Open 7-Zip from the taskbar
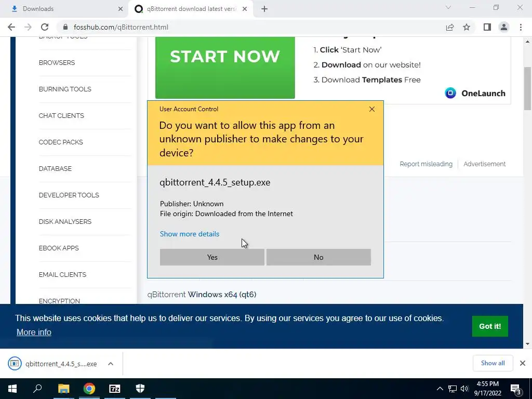Screen dimensions: 532x399 (115, 389)
